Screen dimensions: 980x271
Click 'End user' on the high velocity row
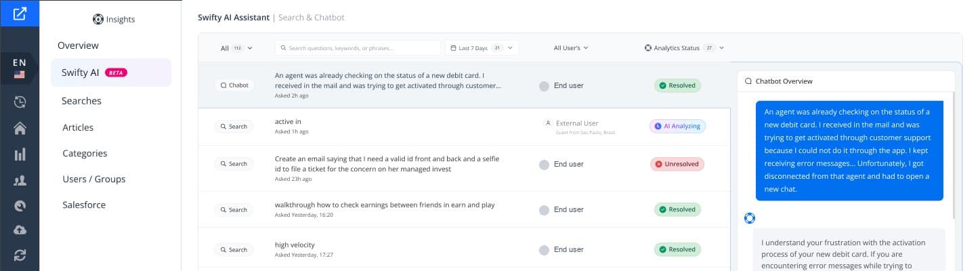click(x=568, y=249)
